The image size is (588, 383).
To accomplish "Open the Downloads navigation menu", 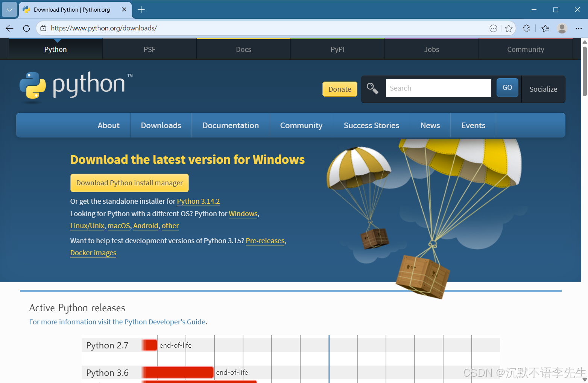I will (161, 126).
